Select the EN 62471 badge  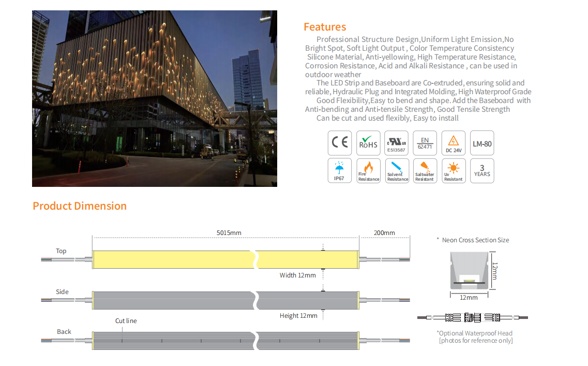pos(425,143)
